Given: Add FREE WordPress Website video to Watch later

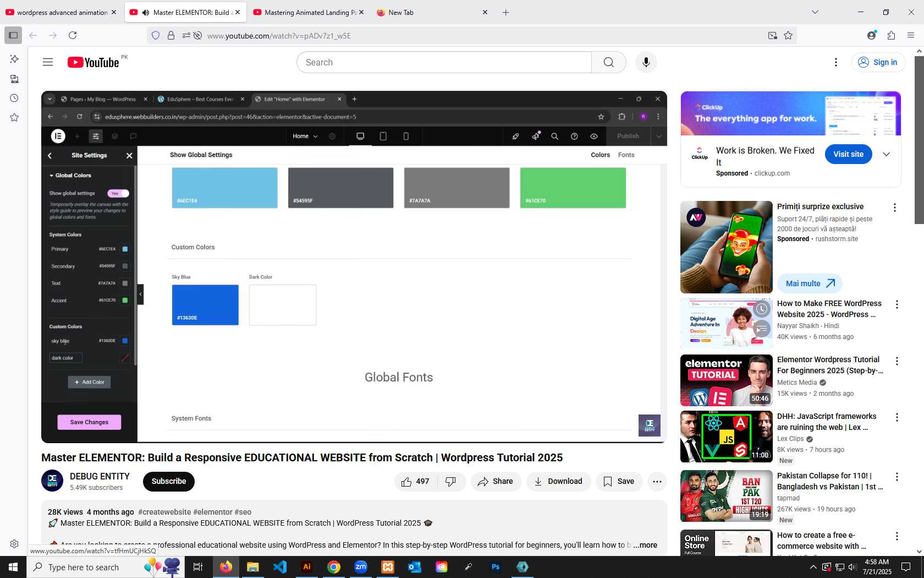Looking at the screenshot, I should point(761,309).
